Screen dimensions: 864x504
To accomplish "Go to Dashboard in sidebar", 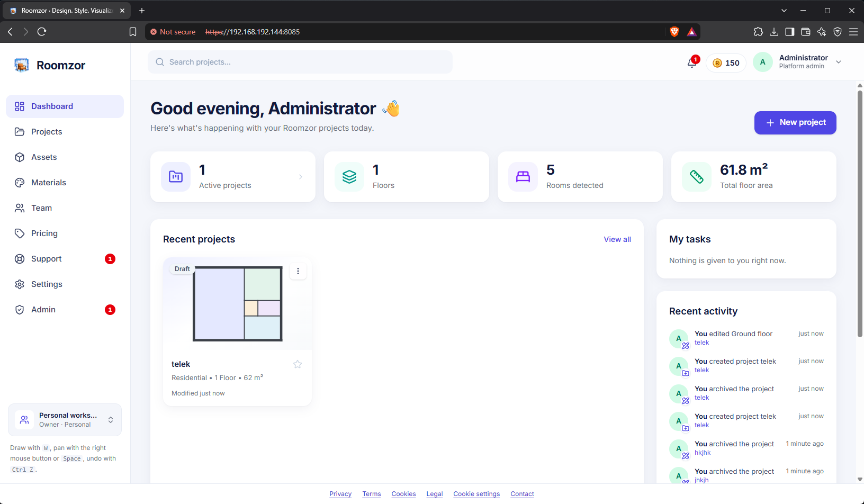I will point(65,106).
